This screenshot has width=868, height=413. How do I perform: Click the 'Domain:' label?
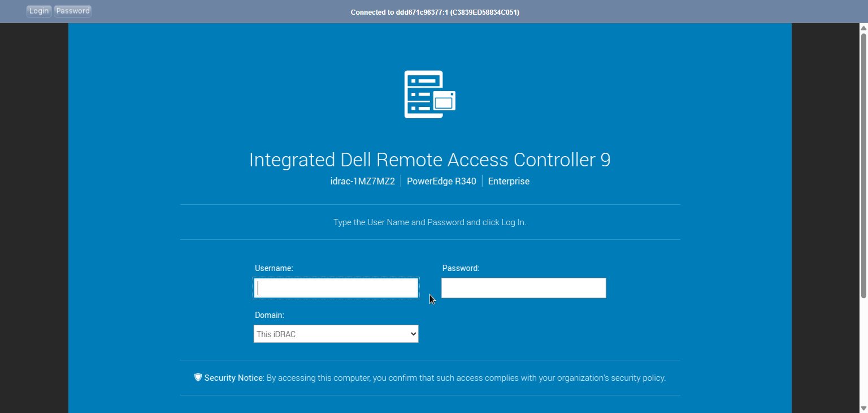[x=270, y=315]
